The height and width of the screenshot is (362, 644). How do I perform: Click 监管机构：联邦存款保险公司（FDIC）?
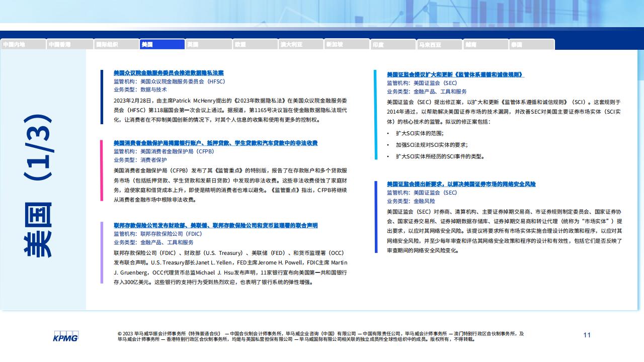pyautogui.click(x=157, y=234)
